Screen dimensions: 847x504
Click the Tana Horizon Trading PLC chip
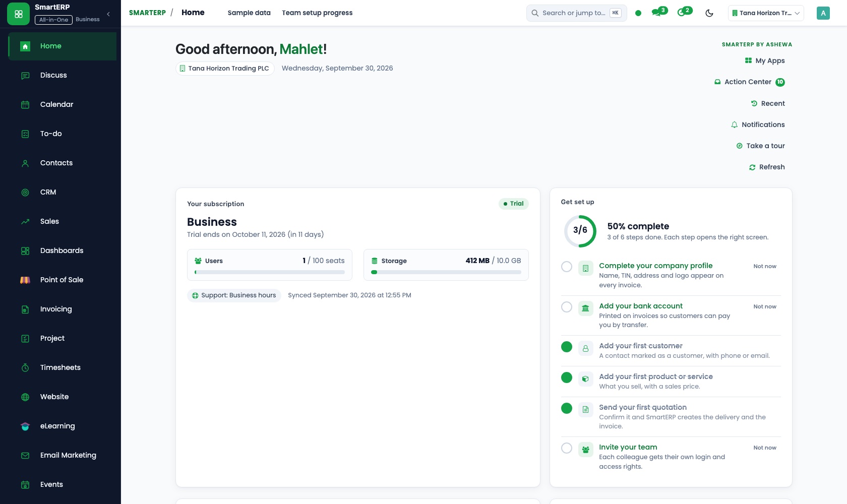(x=225, y=69)
